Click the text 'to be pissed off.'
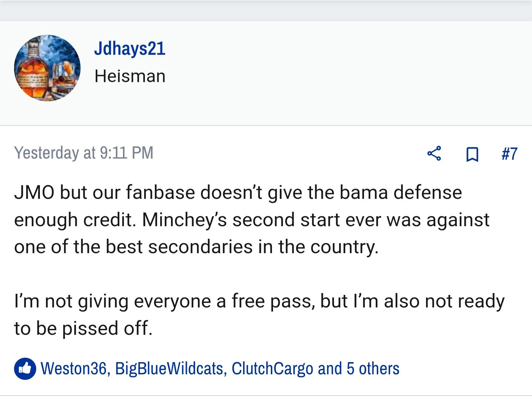Image resolution: width=532 pixels, height=412 pixels. (83, 328)
